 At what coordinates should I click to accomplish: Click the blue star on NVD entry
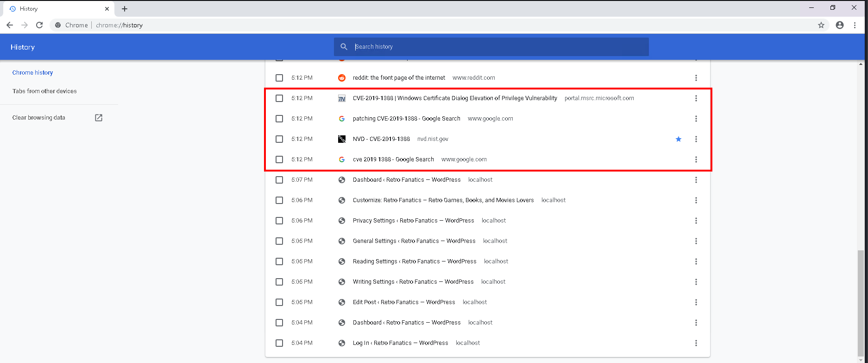(678, 139)
